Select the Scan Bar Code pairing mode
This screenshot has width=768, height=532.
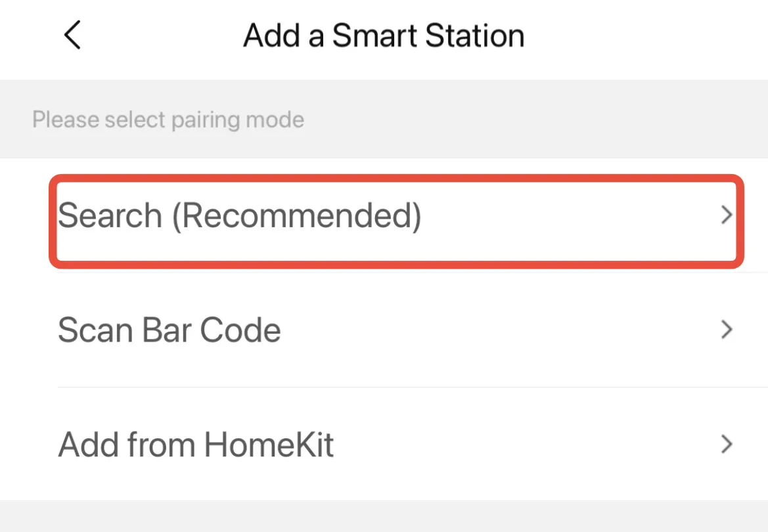(x=169, y=330)
